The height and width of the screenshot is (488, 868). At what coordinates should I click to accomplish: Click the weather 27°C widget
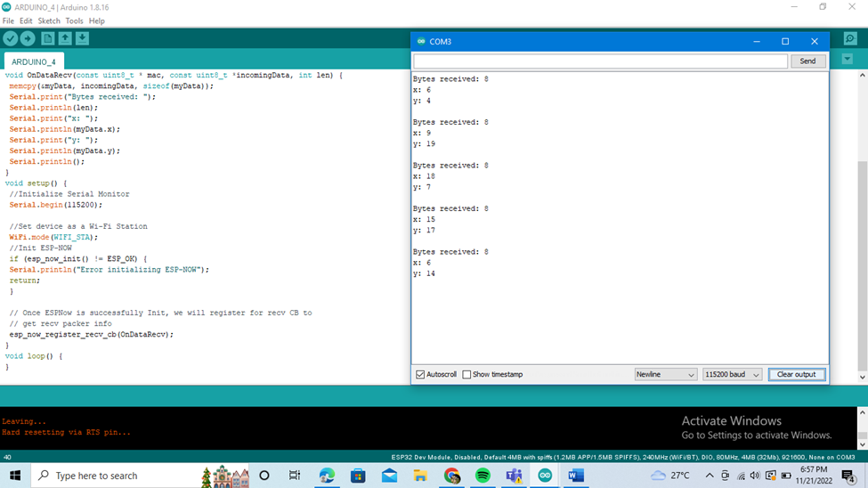671,476
